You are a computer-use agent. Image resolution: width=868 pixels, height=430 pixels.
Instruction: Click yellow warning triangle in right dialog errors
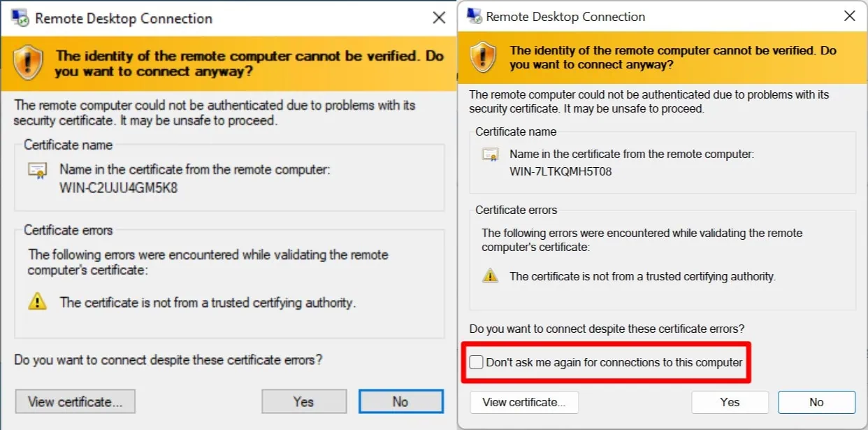click(x=491, y=275)
